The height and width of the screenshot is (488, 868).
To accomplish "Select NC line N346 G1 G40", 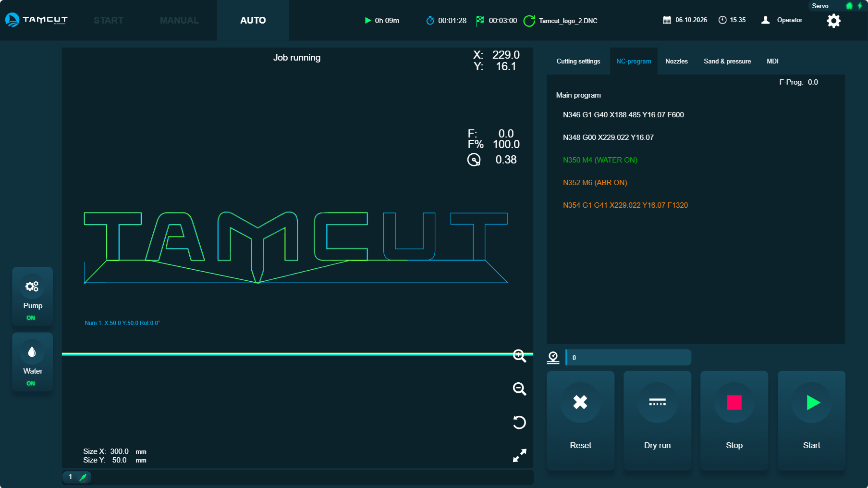I will 623,114.
